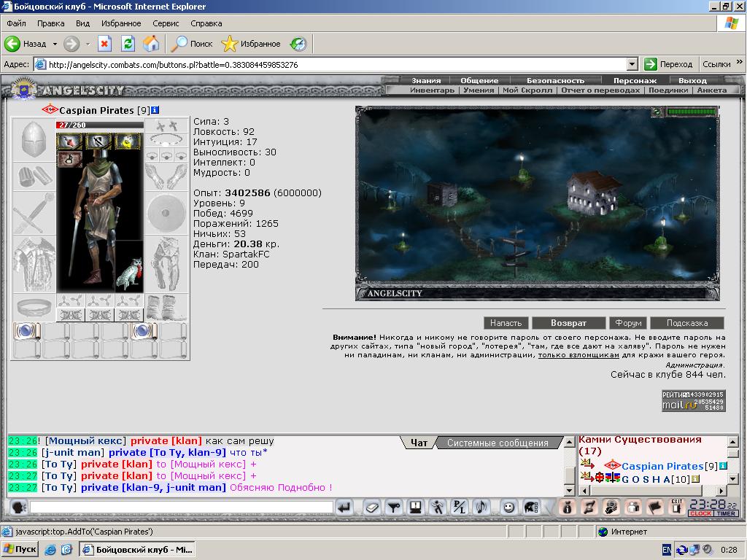Click the EXIT door icon
The height and width of the screenshot is (560, 747).
[x=677, y=507]
